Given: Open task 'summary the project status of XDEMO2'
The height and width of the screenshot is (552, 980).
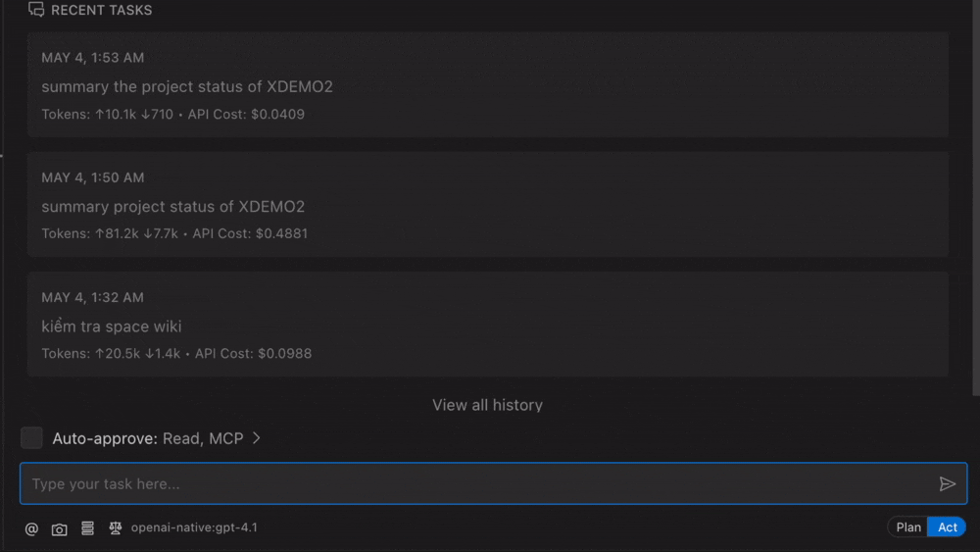Looking at the screenshot, I should [x=187, y=86].
